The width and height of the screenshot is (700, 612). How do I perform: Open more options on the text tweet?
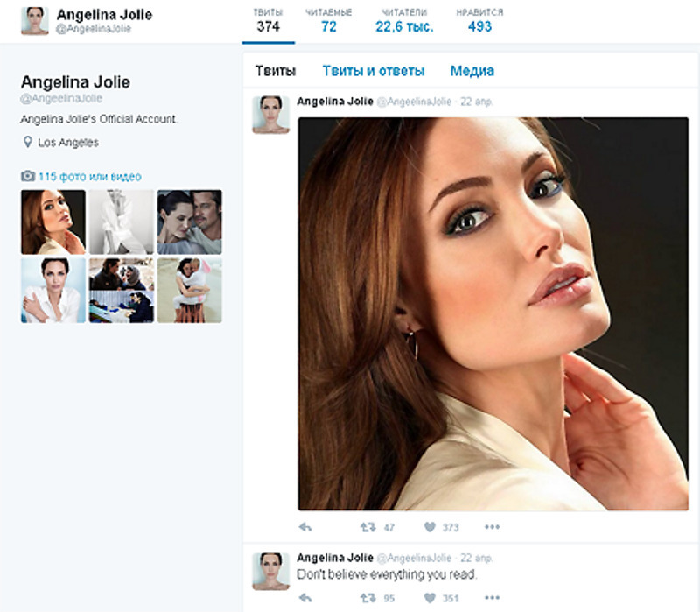[x=492, y=598]
